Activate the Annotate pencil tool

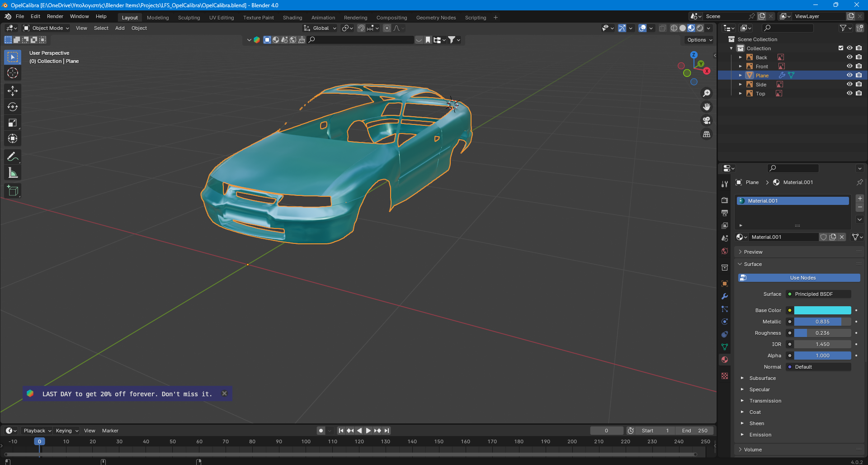click(x=13, y=157)
